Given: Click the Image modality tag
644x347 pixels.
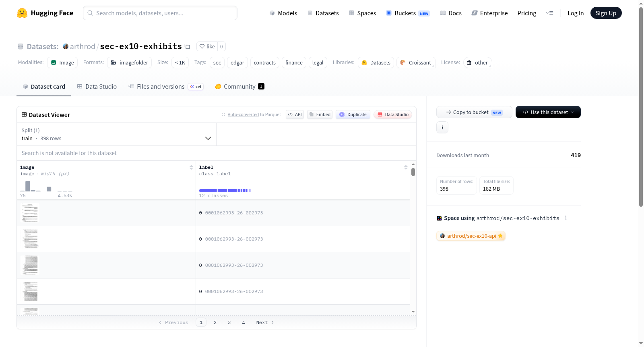Looking at the screenshot, I should tap(62, 62).
